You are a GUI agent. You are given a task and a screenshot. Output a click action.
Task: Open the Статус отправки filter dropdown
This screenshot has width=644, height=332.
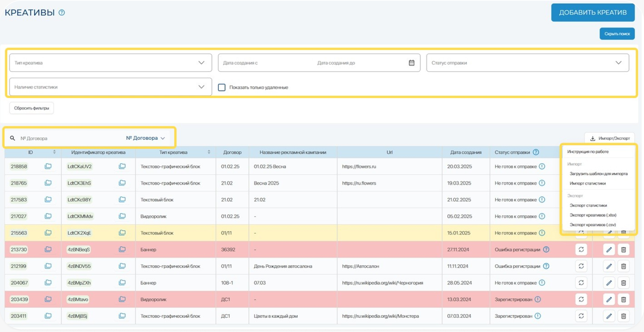pyautogui.click(x=528, y=63)
